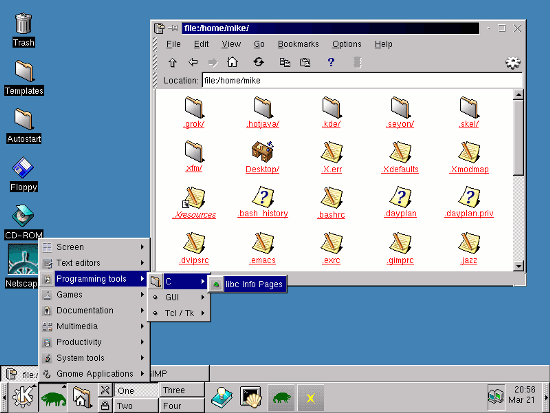Viewport: 550px width, 413px height.
Task: Click the blue question mark Help icon
Action: [x=330, y=62]
